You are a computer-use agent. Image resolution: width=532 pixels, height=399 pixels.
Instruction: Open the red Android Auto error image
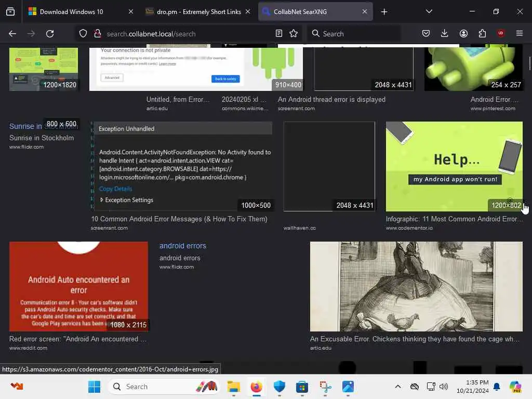pyautogui.click(x=79, y=286)
